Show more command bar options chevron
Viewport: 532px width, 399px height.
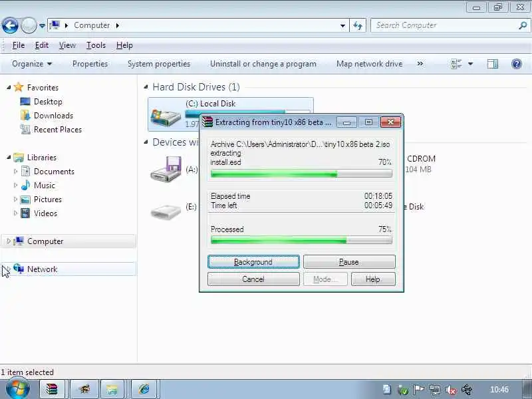[x=420, y=64]
